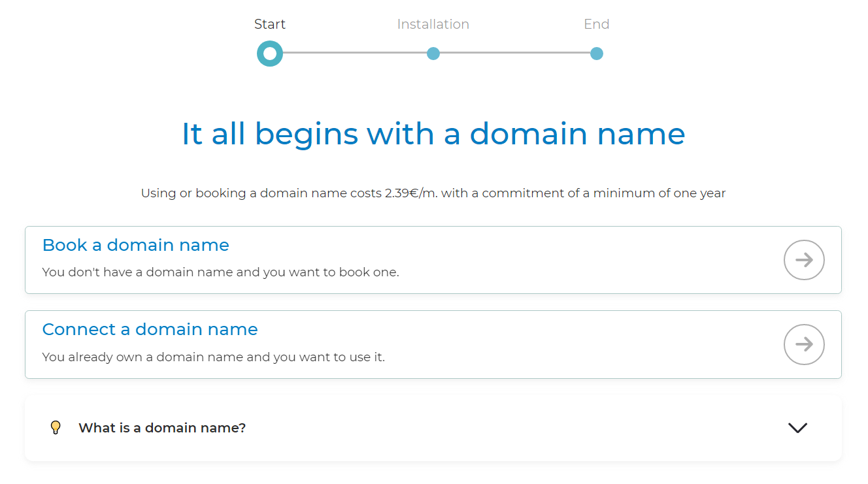This screenshot has width=868, height=484.
Task: Click the End step dot
Action: pyautogui.click(x=597, y=54)
